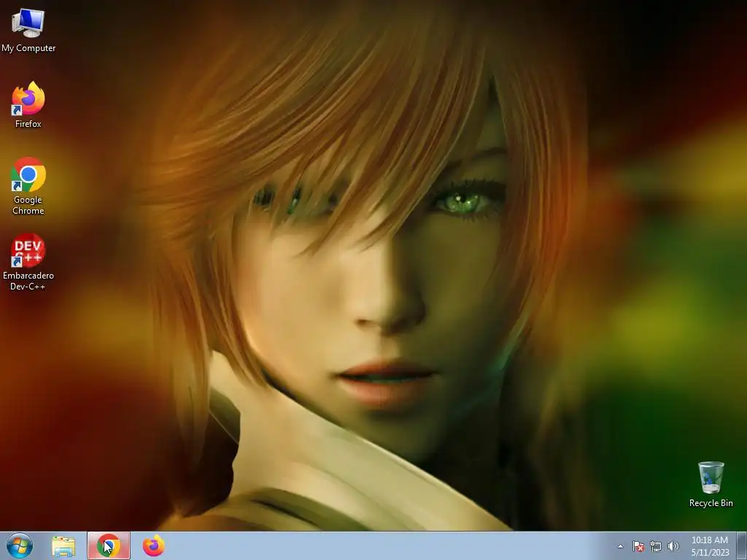
Task: Launch Chrome from the taskbar
Action: pos(109,545)
